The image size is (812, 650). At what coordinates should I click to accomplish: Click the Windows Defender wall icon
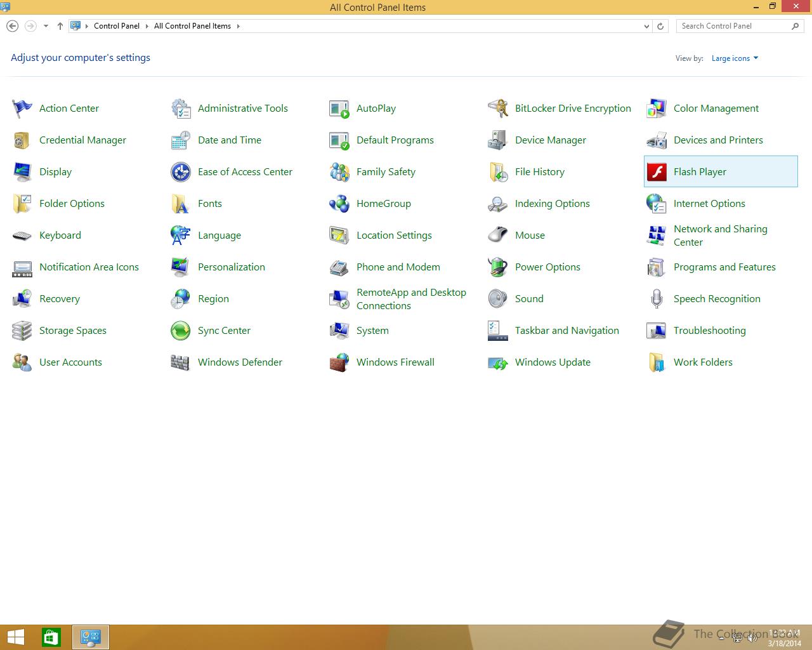point(181,362)
